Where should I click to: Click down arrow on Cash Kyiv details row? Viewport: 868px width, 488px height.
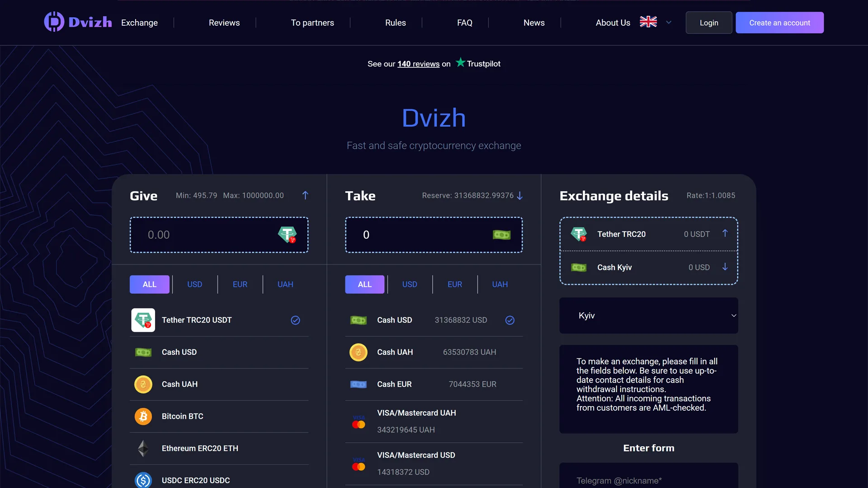(x=725, y=267)
